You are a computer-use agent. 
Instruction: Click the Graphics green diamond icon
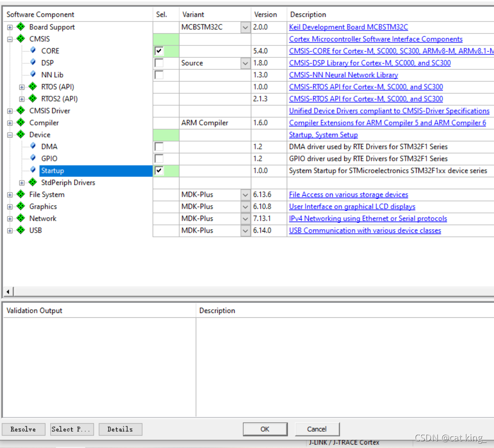click(21, 206)
